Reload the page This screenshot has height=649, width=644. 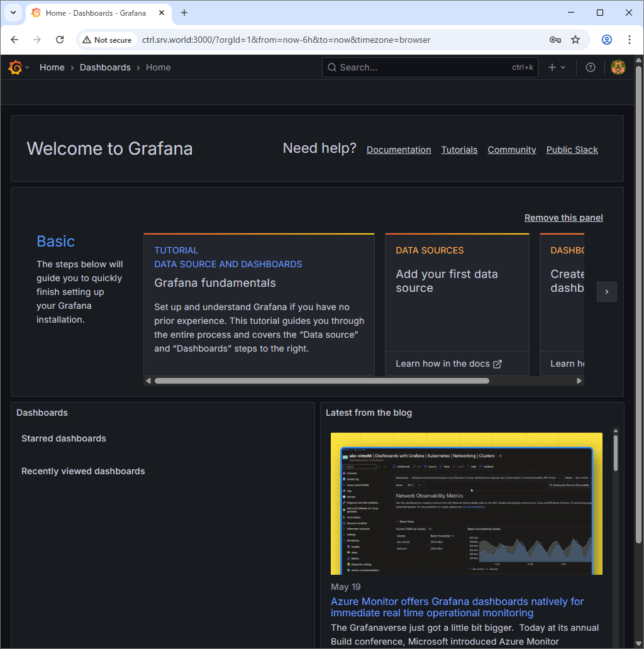pyautogui.click(x=60, y=40)
